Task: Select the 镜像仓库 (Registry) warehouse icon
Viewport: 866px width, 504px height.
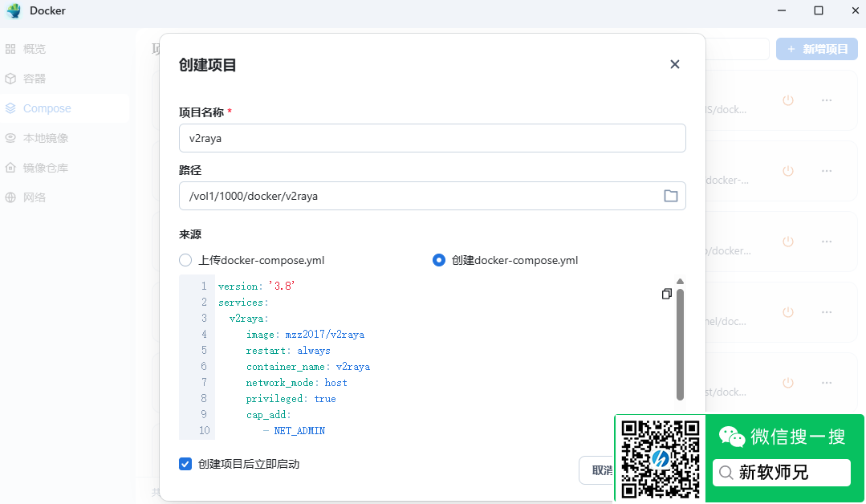Action: click(x=11, y=167)
